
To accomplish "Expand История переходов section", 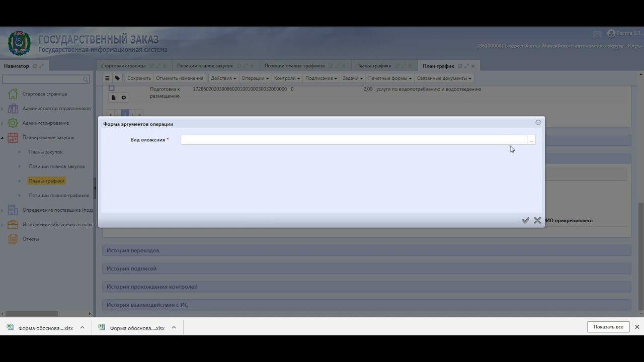I will [367, 250].
